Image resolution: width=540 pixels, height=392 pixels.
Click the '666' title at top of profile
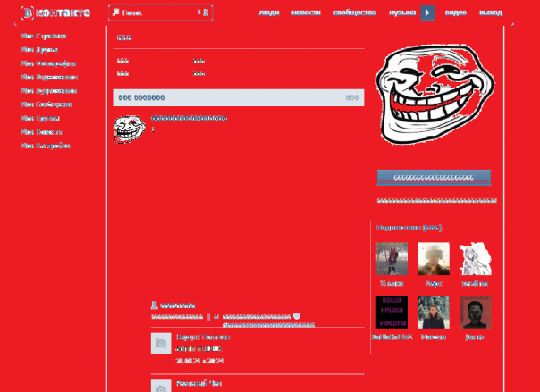(x=124, y=38)
